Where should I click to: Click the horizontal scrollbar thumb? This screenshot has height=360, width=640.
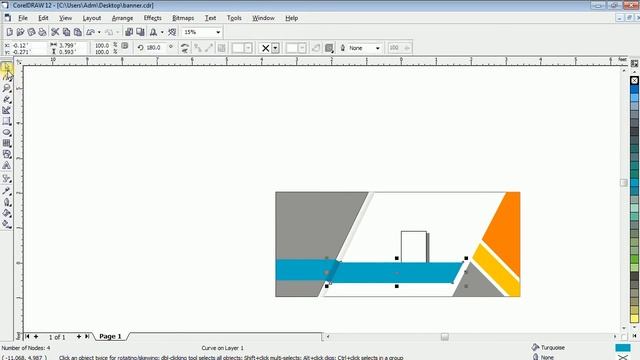coord(444,337)
